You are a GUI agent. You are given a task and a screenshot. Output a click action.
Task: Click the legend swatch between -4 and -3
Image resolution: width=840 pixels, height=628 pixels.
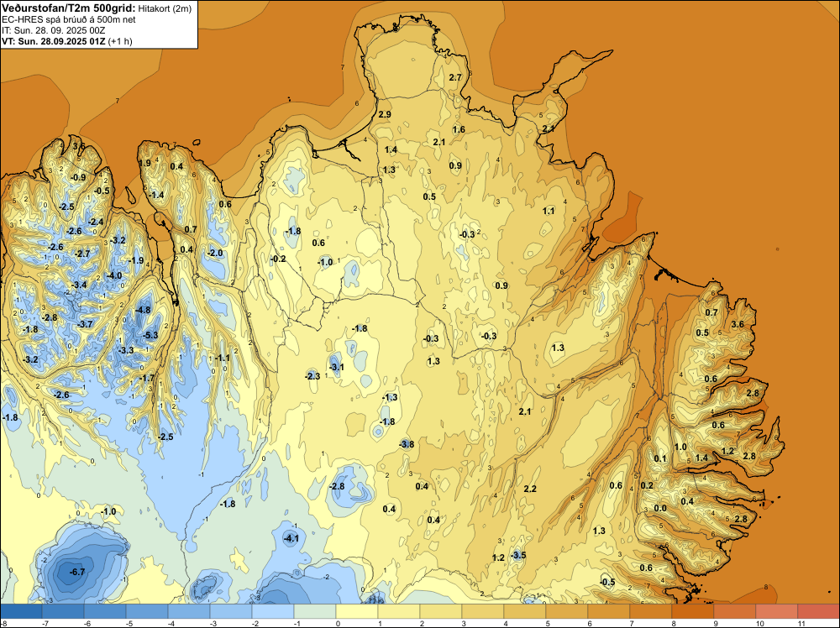(189, 611)
